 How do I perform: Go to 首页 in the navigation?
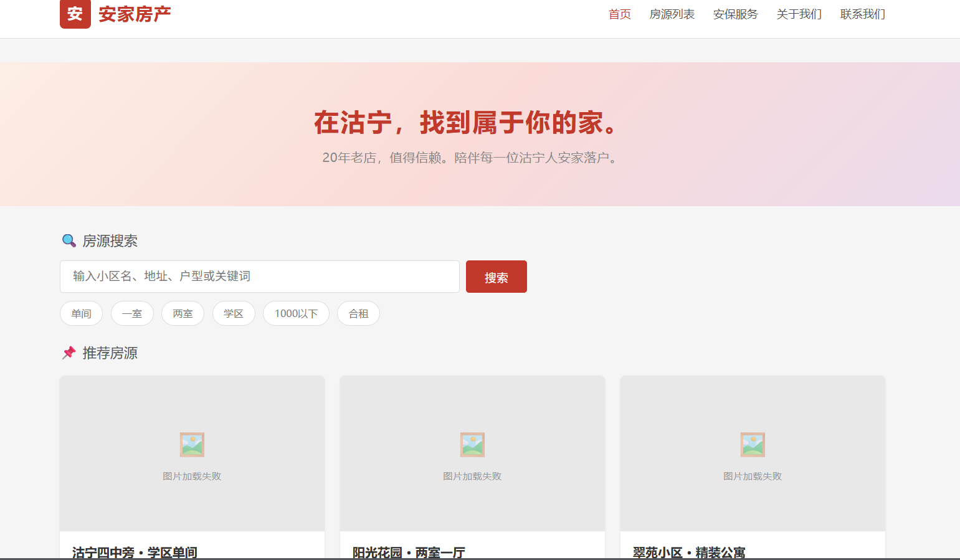pyautogui.click(x=620, y=14)
